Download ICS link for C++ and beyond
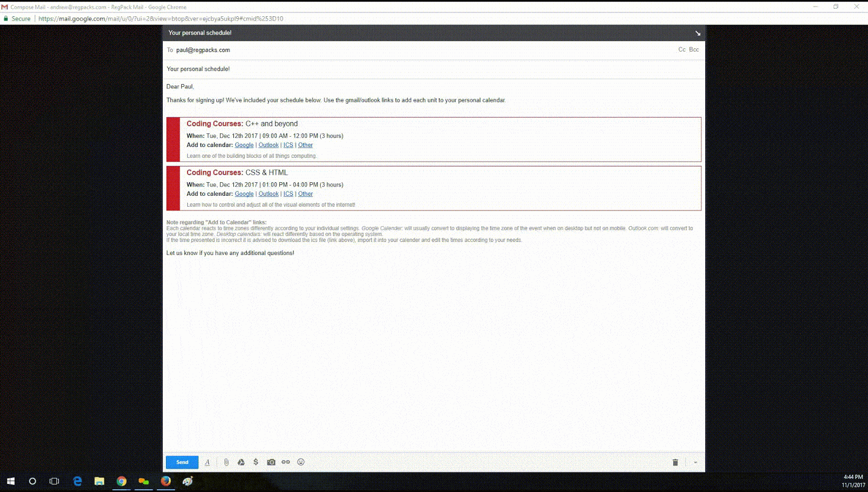This screenshot has height=492, width=868. tap(288, 145)
